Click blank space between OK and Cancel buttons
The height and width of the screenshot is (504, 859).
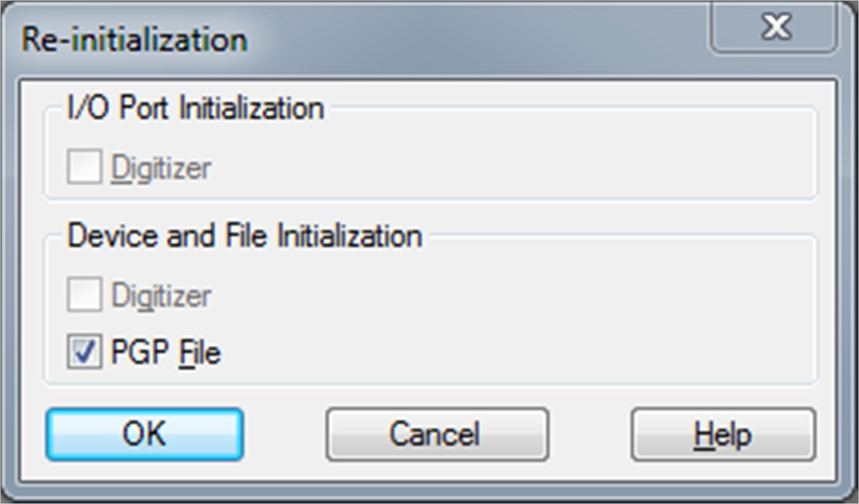284,434
